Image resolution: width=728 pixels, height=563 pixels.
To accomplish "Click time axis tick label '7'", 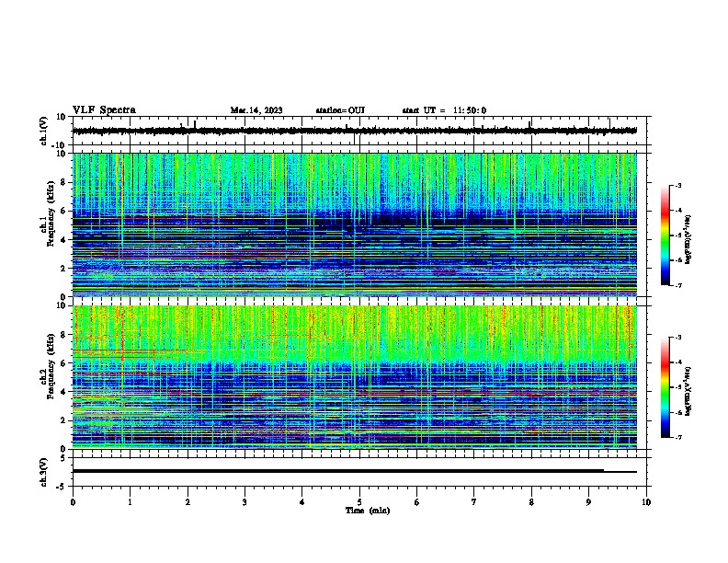I will (x=474, y=502).
